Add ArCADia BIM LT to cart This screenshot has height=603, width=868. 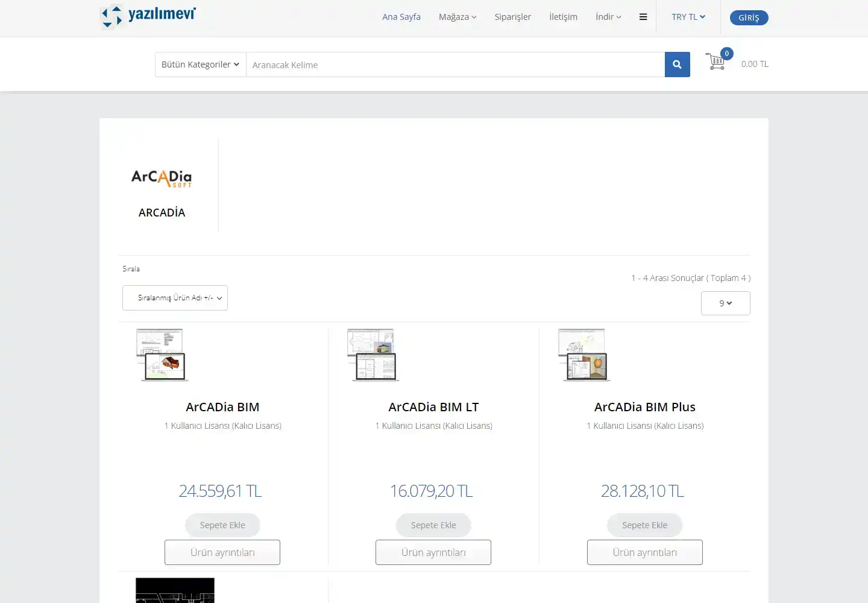433,525
